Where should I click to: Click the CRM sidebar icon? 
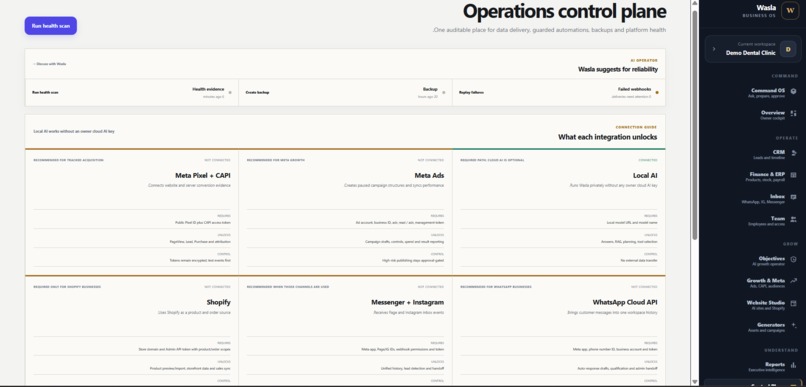[x=794, y=153]
